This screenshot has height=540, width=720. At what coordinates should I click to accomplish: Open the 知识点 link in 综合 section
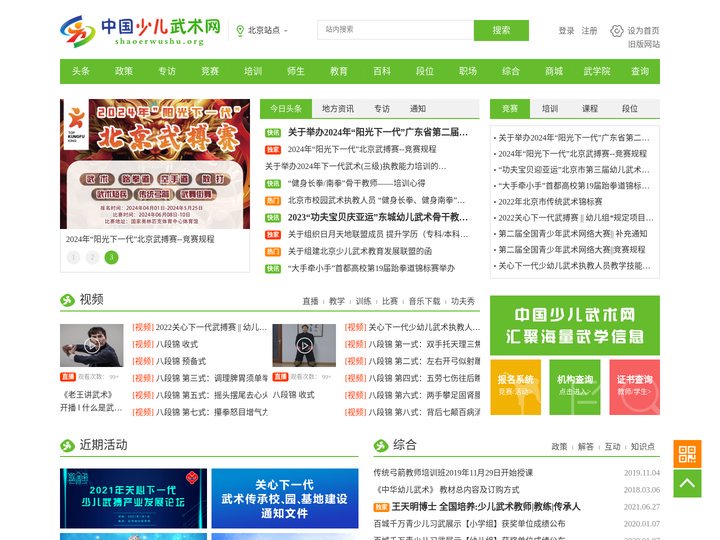[x=642, y=446]
